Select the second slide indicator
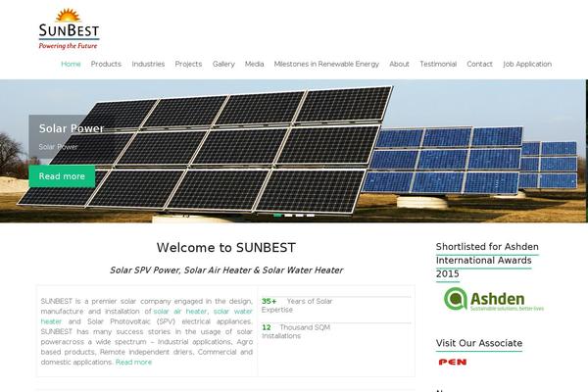Screen dimensions: 588x392 [288, 216]
